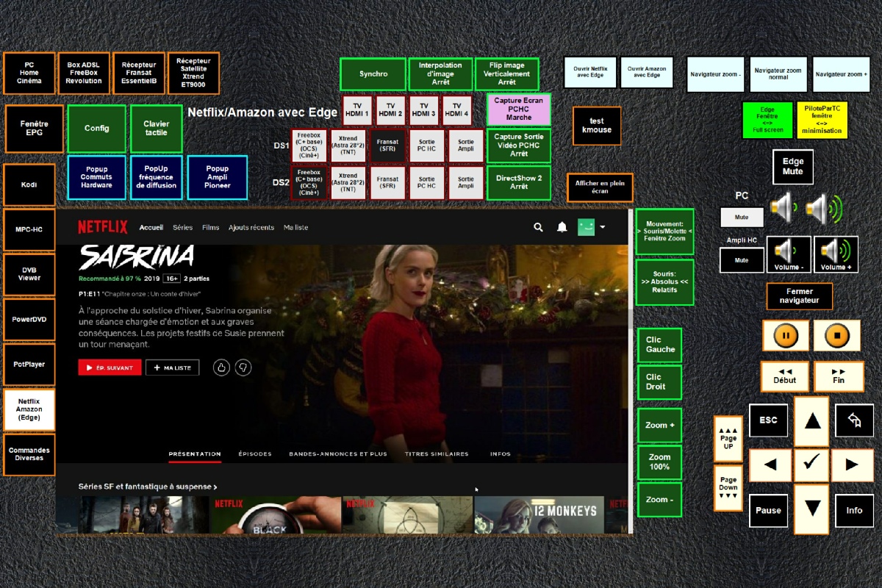Click Navigateur zoom - button
The image size is (882, 588).
715,74
